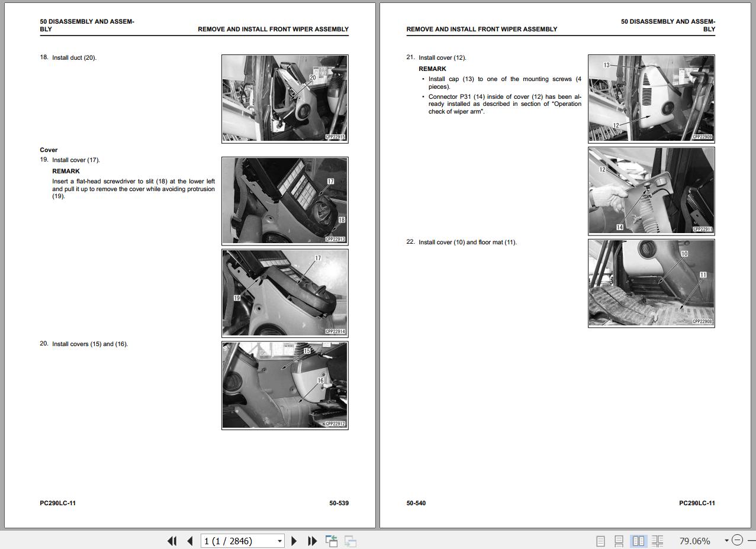
Task: Click PC290LC-11 footer on right page
Action: point(697,503)
